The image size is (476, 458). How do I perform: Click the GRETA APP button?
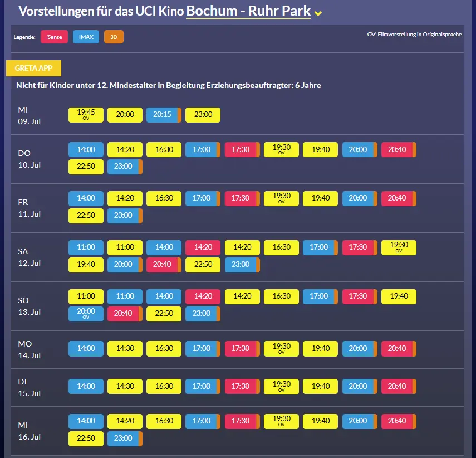click(34, 68)
